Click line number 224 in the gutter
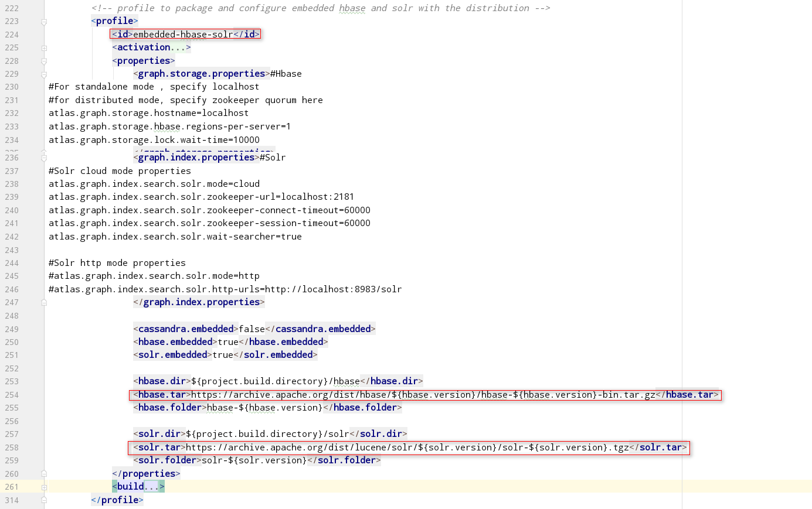The image size is (812, 509). click(12, 35)
